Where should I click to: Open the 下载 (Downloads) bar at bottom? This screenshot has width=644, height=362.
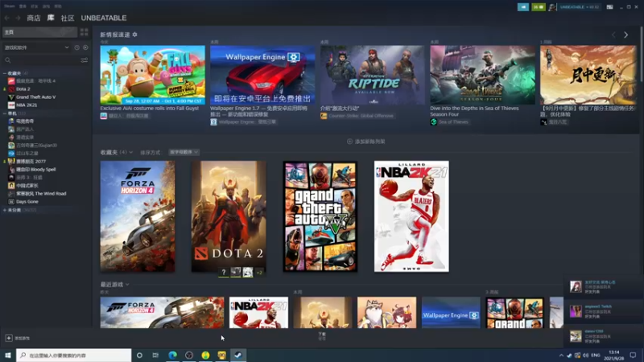point(322,336)
